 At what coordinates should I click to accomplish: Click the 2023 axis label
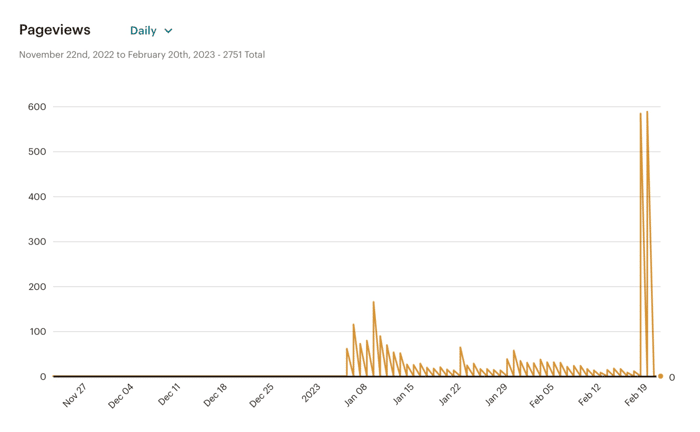311,393
